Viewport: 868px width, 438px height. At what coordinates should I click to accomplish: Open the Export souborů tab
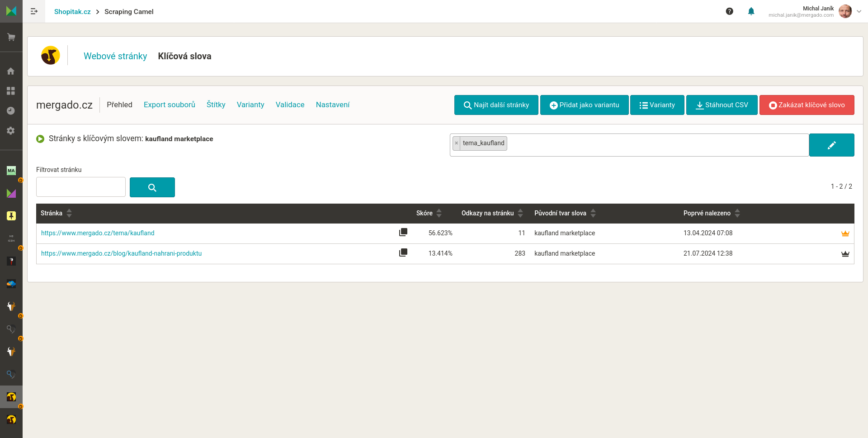click(170, 105)
